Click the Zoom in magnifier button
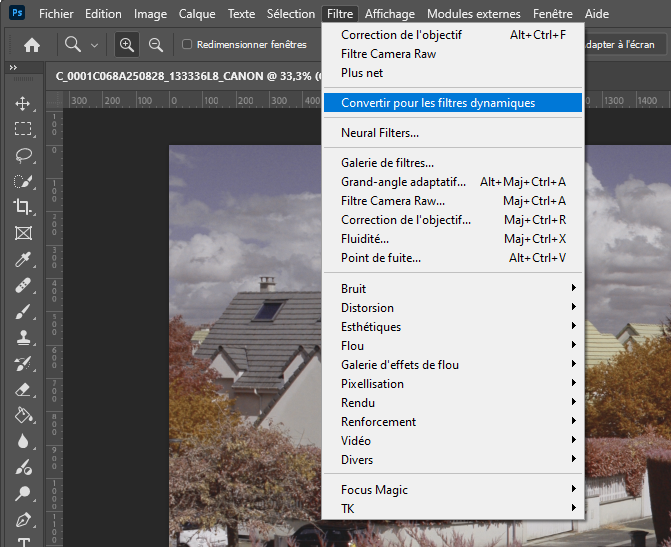 pyautogui.click(x=127, y=45)
